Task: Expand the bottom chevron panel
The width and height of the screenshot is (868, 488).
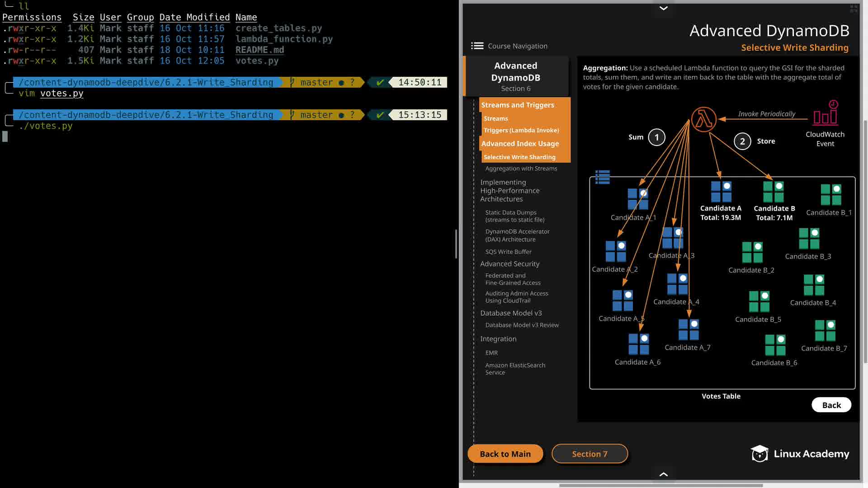Action: (x=663, y=474)
